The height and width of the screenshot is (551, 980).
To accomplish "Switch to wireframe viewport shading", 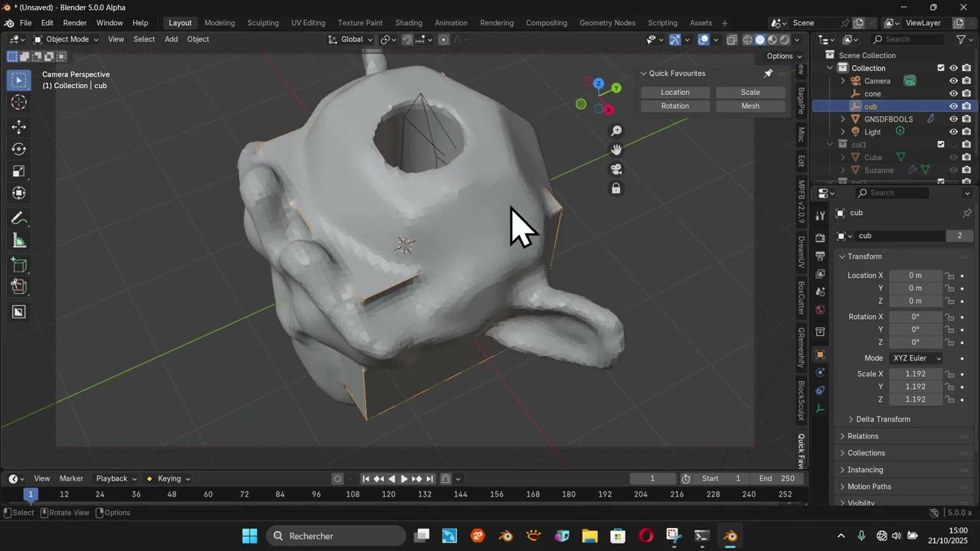I will [747, 40].
